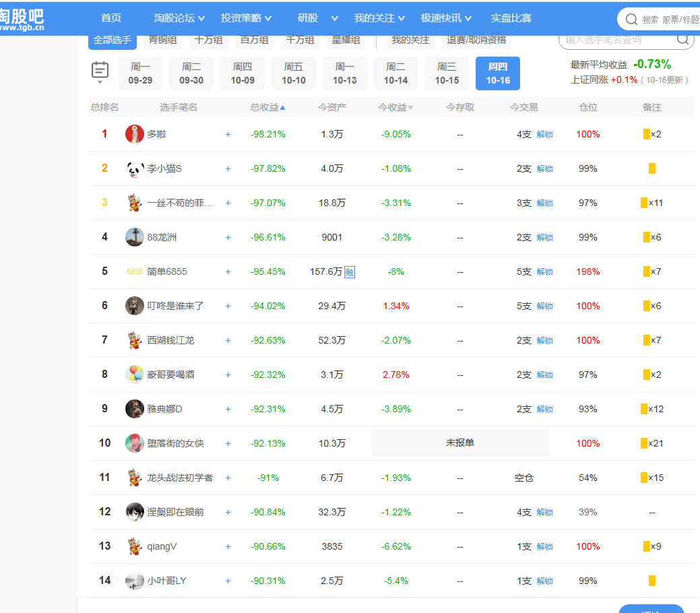The height and width of the screenshot is (613, 700).
Task: Click 豪哥要喝酒's balloon avatar
Action: pos(134,375)
